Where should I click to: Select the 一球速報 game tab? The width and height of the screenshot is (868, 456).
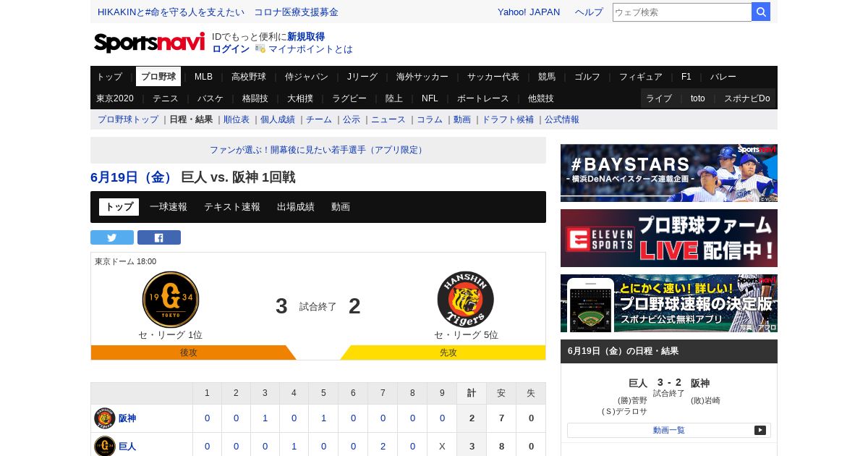(x=169, y=207)
